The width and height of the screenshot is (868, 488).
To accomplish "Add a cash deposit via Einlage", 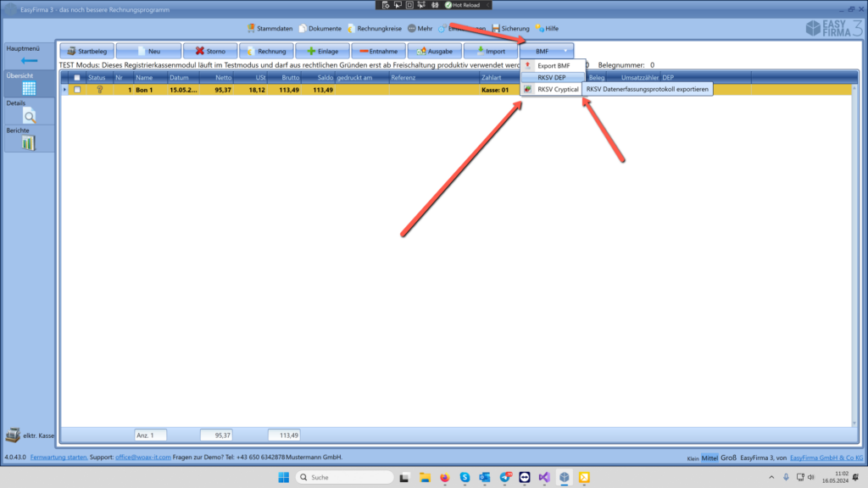I will [322, 51].
